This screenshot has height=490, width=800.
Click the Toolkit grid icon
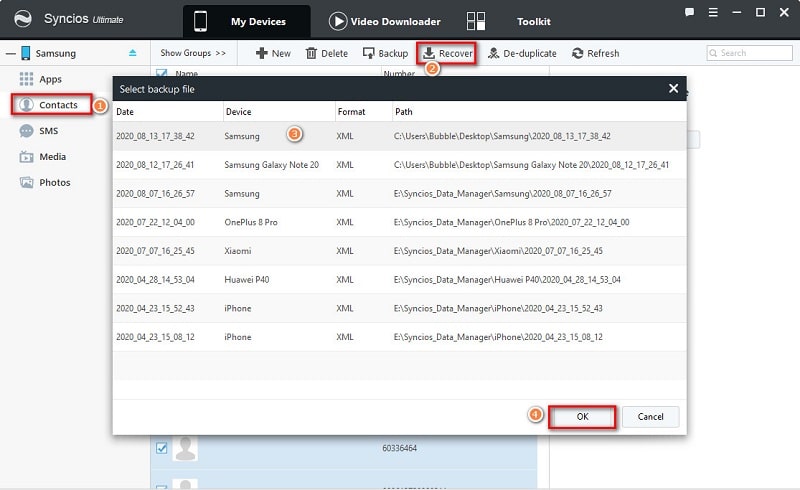(476, 21)
